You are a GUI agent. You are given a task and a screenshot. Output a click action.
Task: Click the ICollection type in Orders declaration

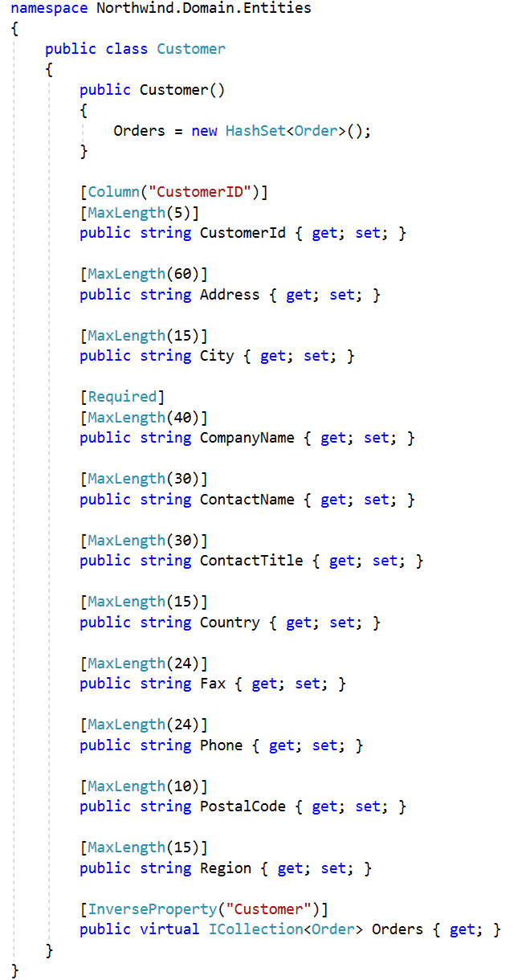[x=255, y=929]
